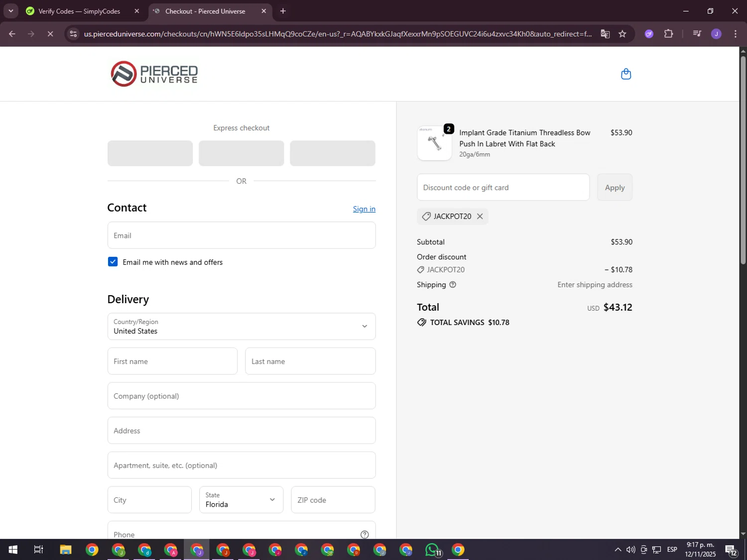The width and height of the screenshot is (747, 560).
Task: Open shipping info help icon
Action: click(453, 285)
